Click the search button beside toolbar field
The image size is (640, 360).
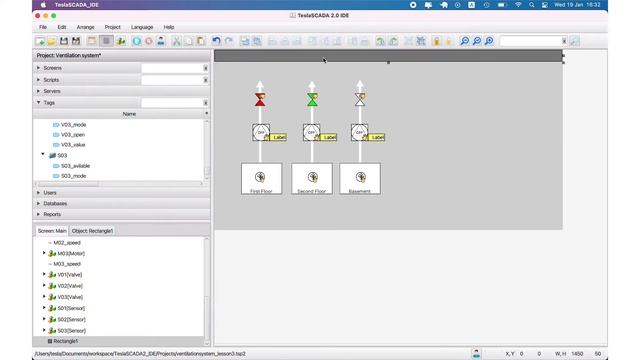coord(575,41)
